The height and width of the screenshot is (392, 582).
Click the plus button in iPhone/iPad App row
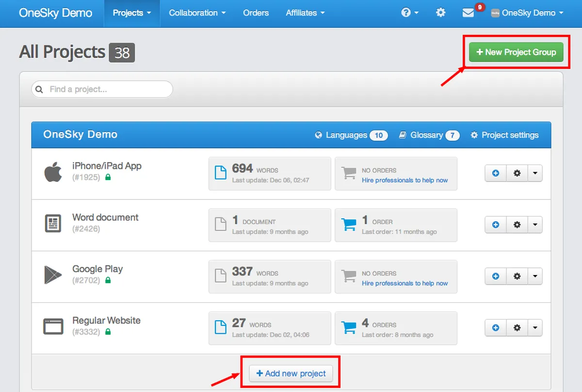496,173
